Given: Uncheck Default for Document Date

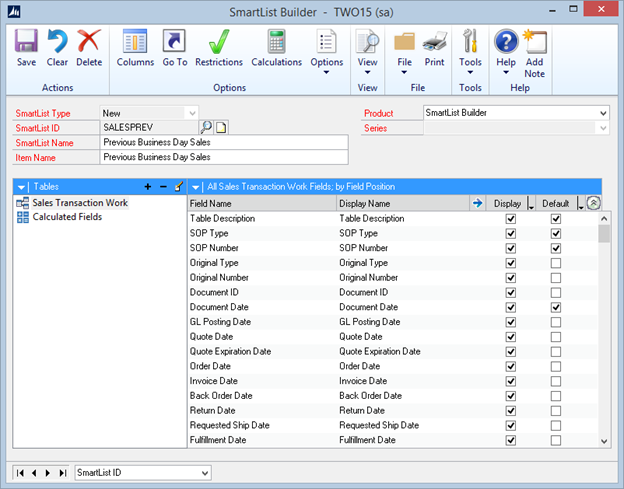Looking at the screenshot, I should (x=556, y=307).
